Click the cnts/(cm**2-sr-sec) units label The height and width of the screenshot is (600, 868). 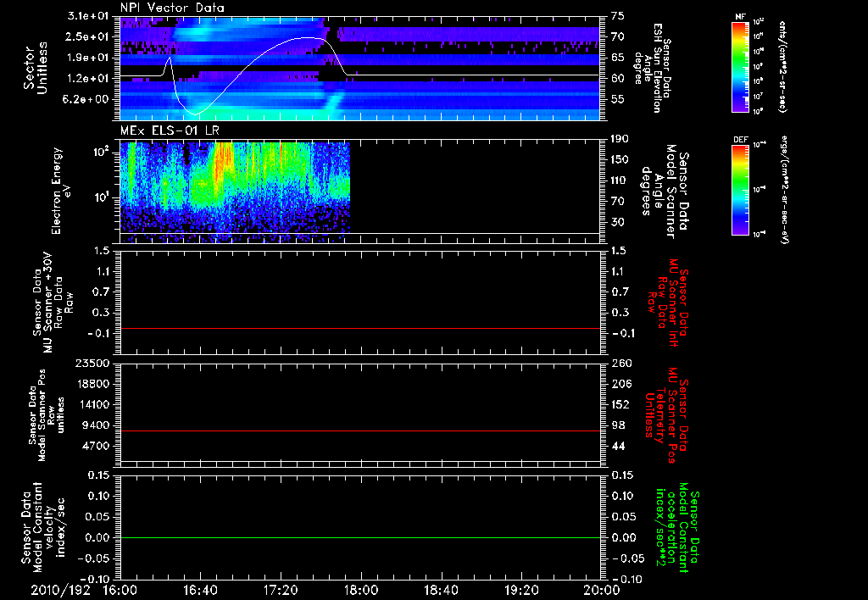pyautogui.click(x=782, y=67)
